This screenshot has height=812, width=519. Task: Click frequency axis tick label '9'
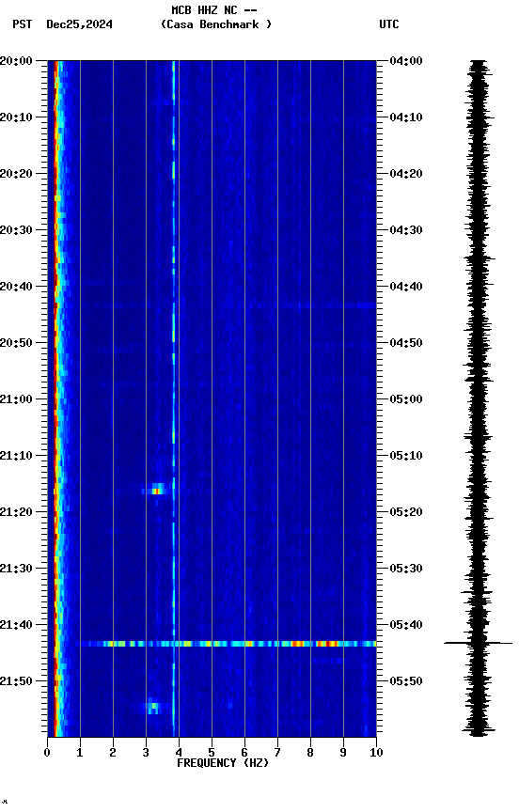point(343,753)
